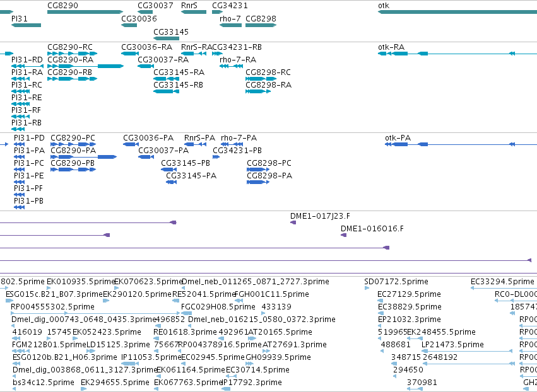This screenshot has width=537, height=392.
Task: Select the otk gene label
Action: (384, 6)
